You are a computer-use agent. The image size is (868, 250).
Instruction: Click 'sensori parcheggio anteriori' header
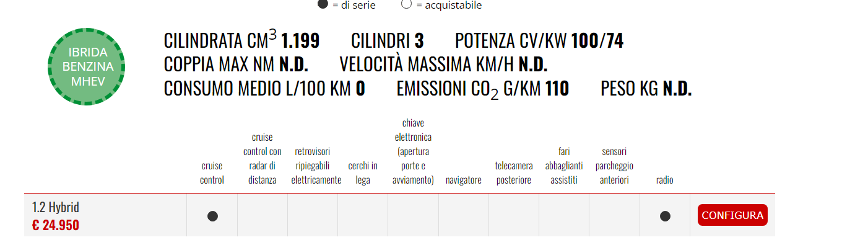click(x=614, y=166)
